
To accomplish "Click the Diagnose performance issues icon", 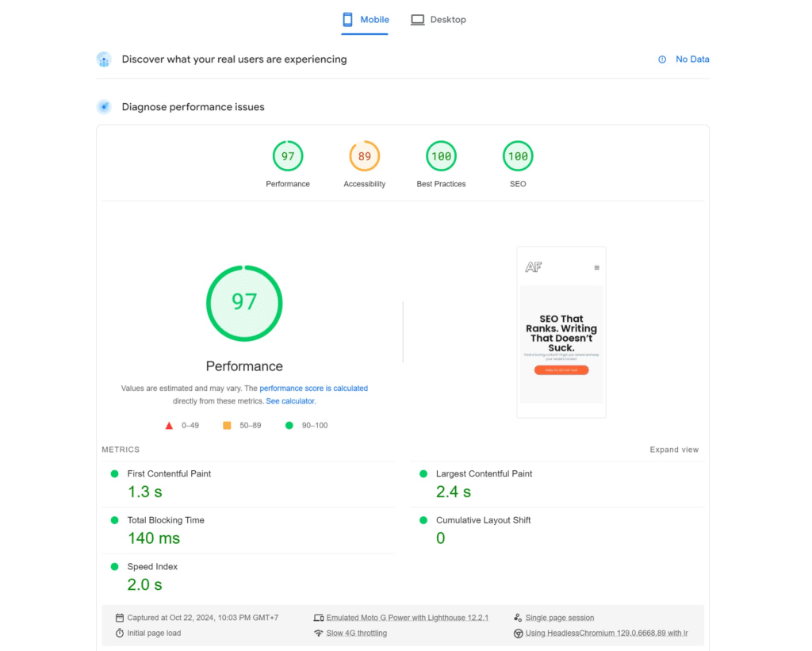I will pos(104,107).
